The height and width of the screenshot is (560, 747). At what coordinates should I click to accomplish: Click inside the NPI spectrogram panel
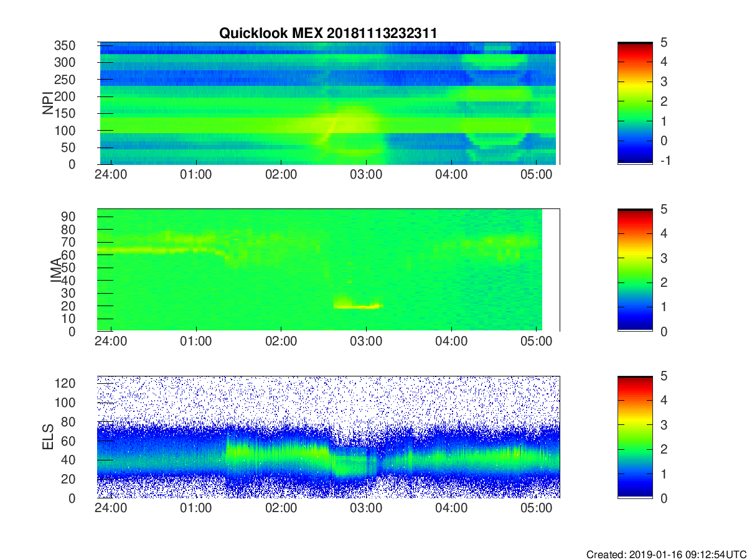coord(328,103)
